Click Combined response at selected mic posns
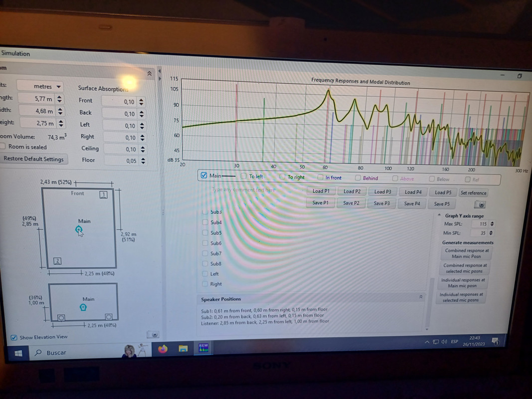The height and width of the screenshot is (399, 532). 465,268
